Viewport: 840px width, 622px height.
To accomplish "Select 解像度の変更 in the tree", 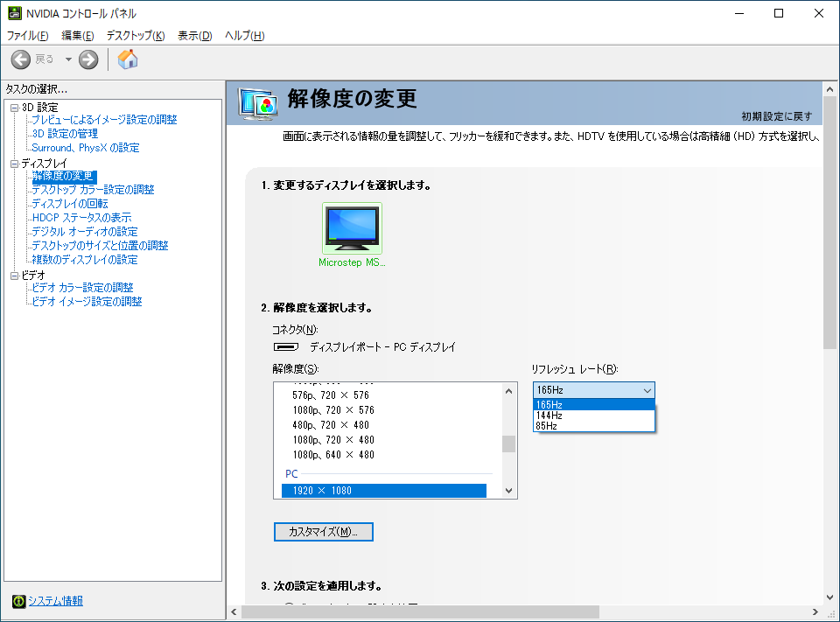I will click(64, 176).
